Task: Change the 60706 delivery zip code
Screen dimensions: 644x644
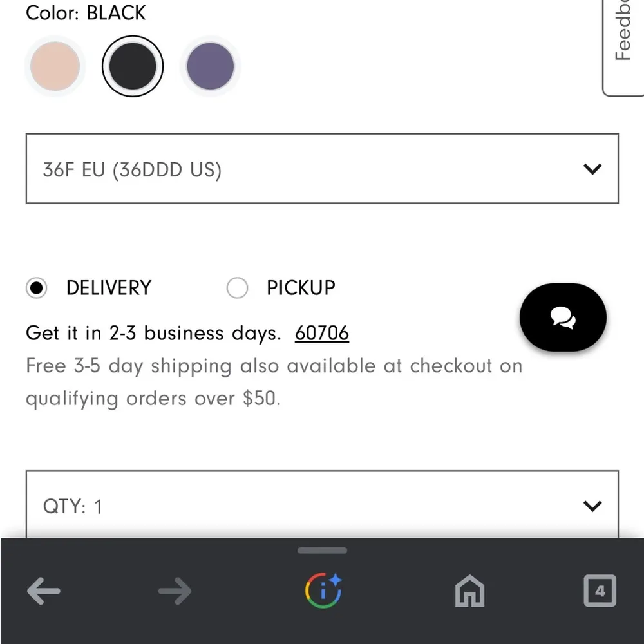Action: tap(321, 333)
